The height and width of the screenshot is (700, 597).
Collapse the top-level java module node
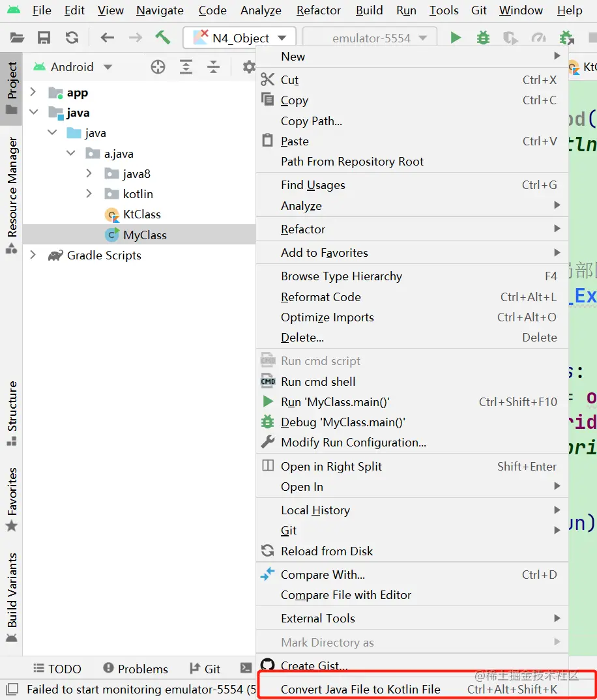click(x=33, y=111)
